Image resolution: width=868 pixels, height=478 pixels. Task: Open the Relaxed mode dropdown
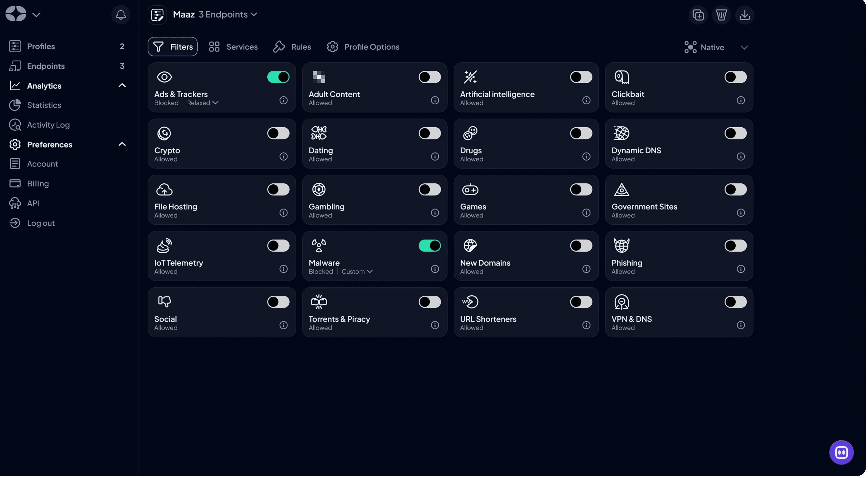[202, 103]
